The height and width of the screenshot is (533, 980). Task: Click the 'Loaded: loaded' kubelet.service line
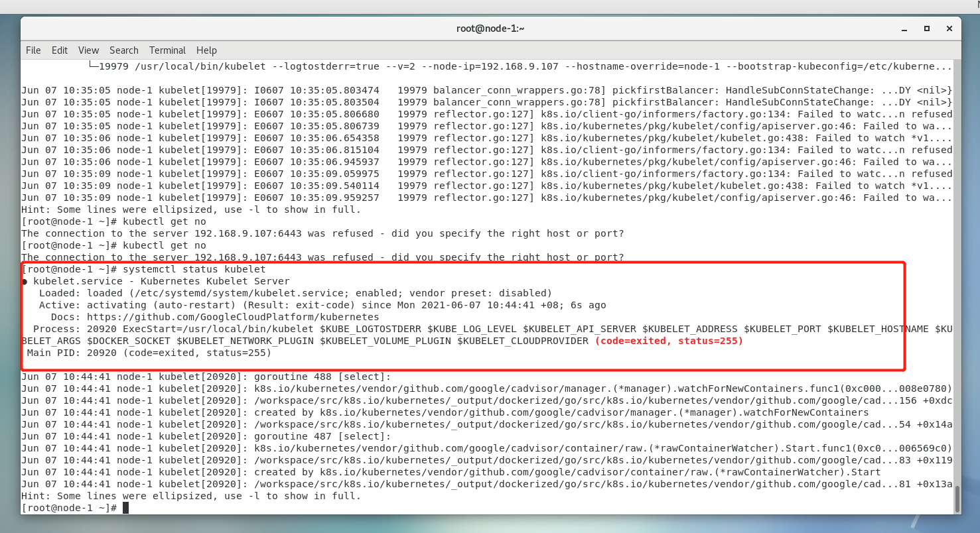(x=295, y=293)
